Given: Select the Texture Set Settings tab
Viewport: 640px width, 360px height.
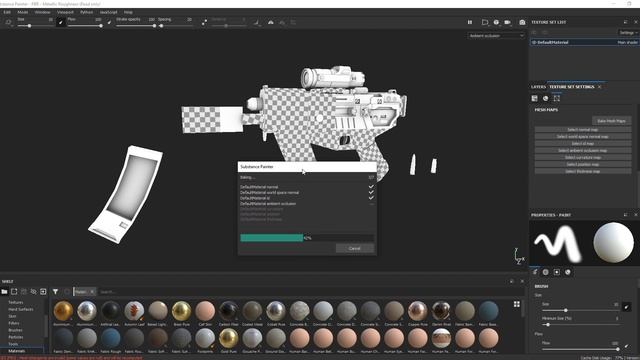Looking at the screenshot, I should [x=571, y=87].
